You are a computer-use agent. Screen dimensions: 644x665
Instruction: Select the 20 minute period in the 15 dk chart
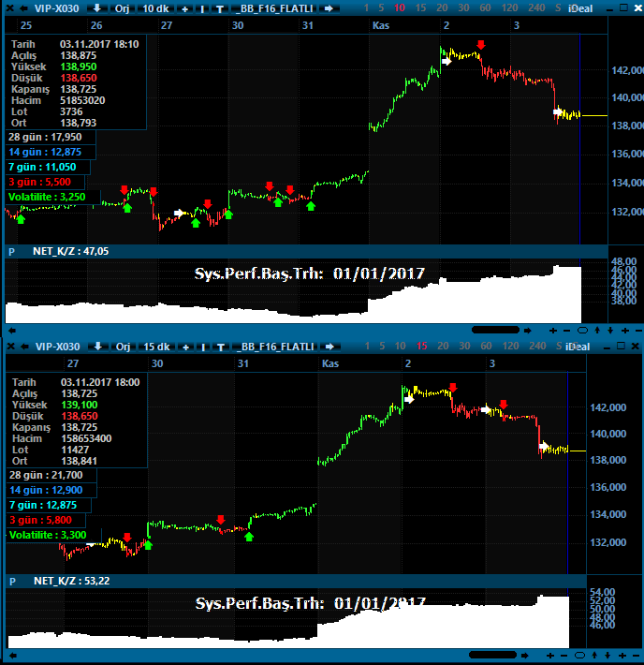click(443, 346)
